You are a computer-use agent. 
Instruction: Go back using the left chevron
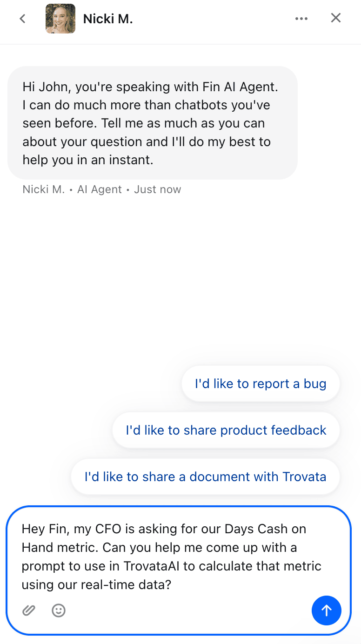tap(22, 19)
